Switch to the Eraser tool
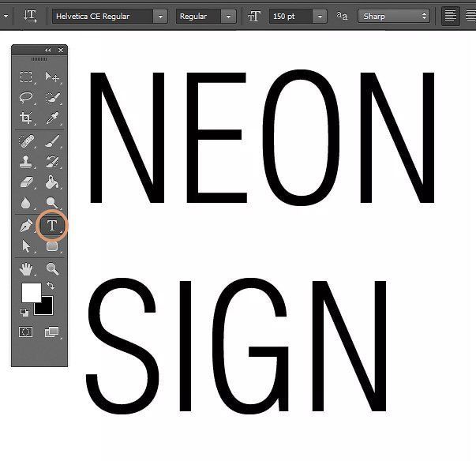The height and width of the screenshot is (461, 476). pyautogui.click(x=26, y=183)
